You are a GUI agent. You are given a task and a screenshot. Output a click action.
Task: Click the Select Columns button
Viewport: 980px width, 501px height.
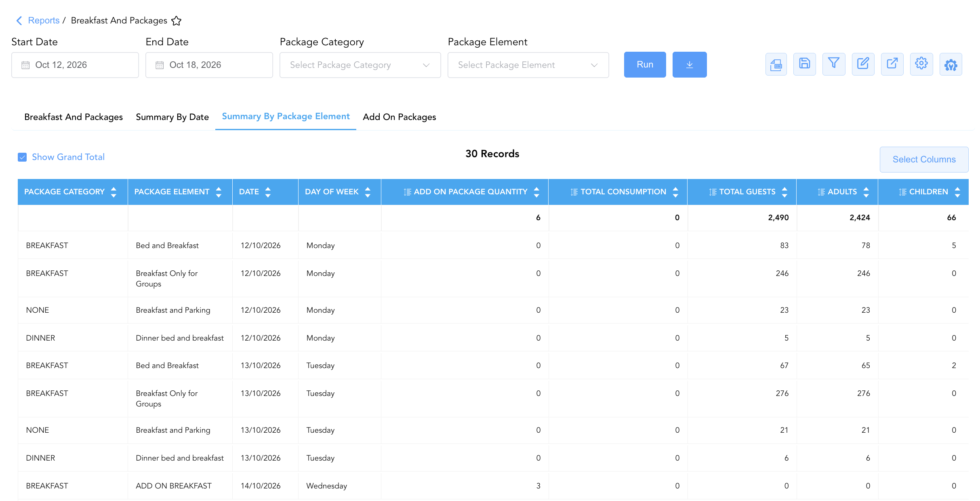pos(924,160)
